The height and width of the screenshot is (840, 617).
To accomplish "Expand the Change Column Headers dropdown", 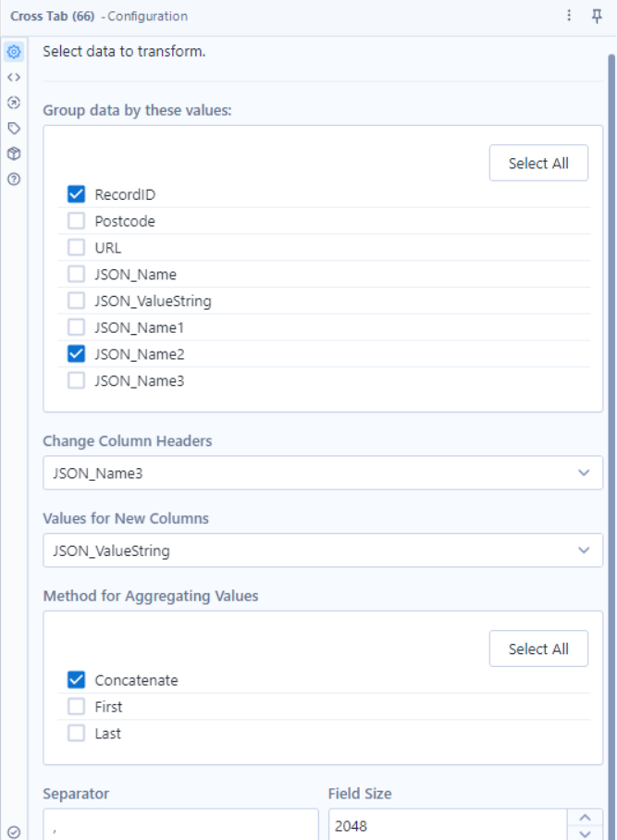I will click(x=323, y=473).
